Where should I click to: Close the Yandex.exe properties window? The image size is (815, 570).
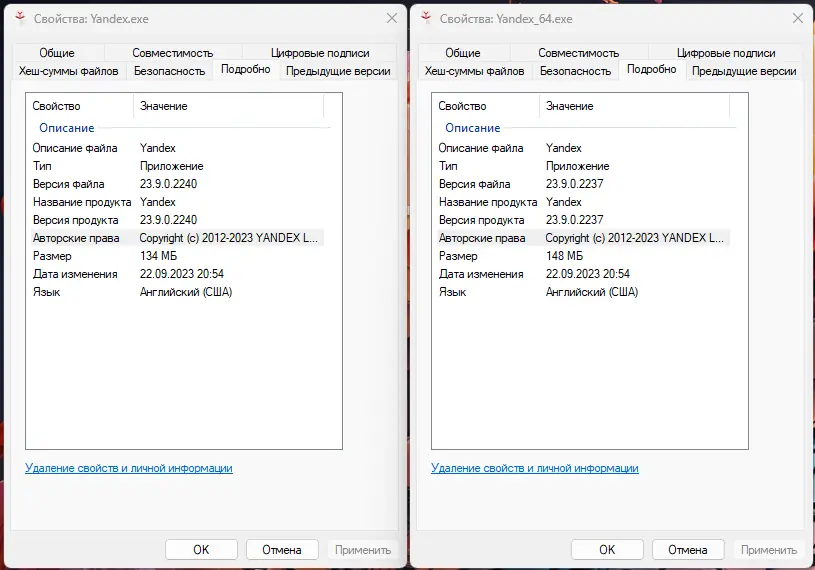coord(390,18)
